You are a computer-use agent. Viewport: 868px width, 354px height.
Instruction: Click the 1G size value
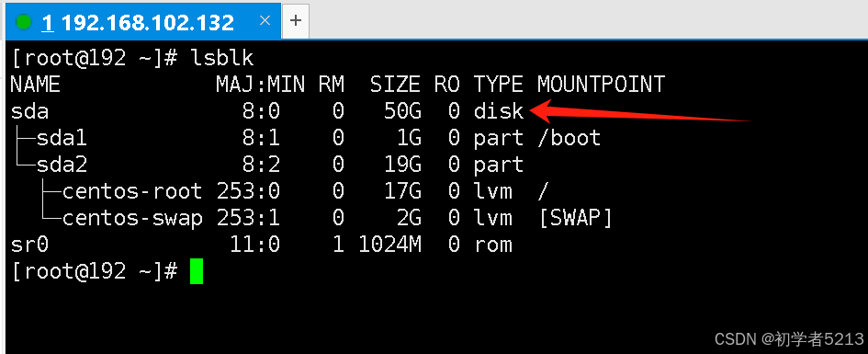click(409, 138)
